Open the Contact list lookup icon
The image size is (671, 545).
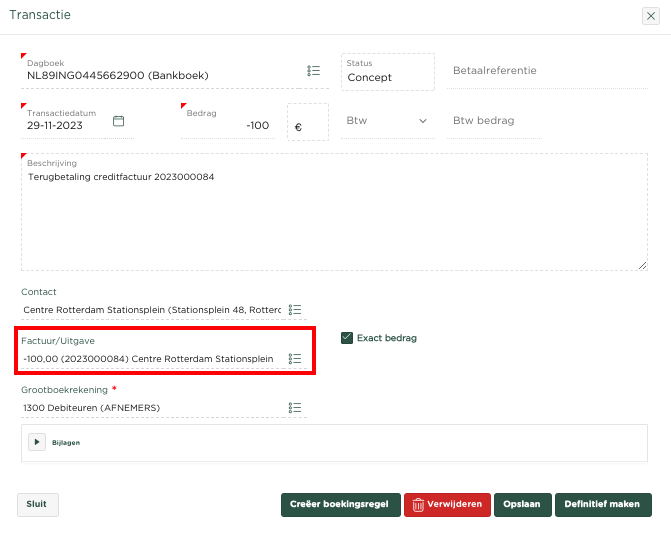pyautogui.click(x=295, y=310)
